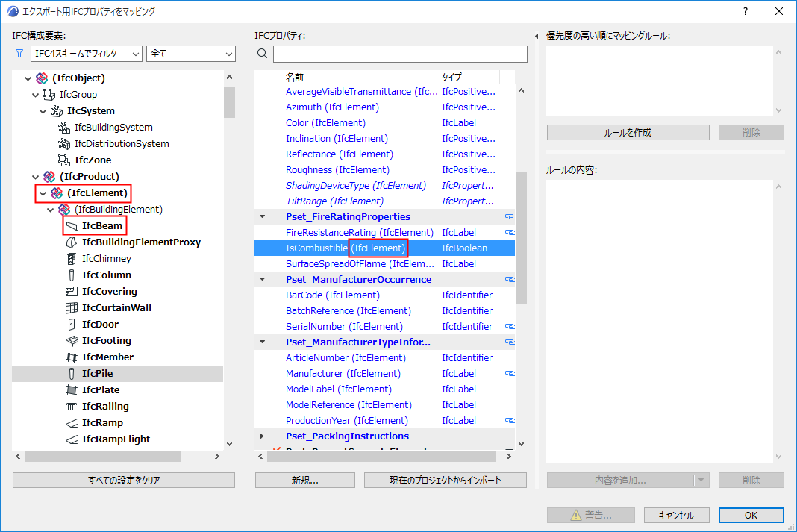Select the (IfcObject) tree item
Image resolution: width=797 pixels, height=532 pixels.
(x=78, y=78)
